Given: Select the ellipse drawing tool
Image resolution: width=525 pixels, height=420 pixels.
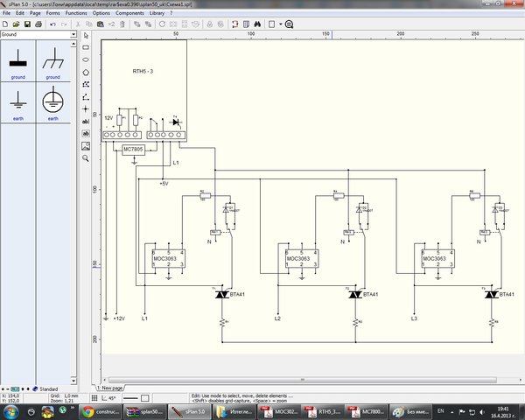Looking at the screenshot, I should point(86,59).
